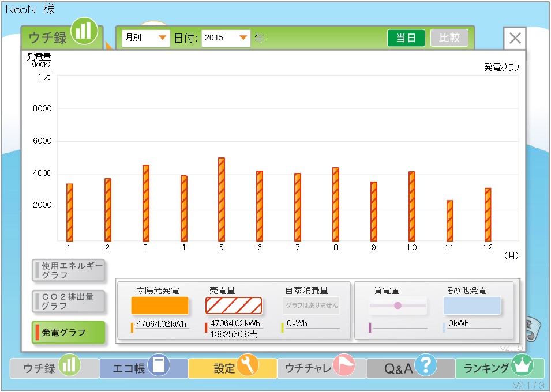This screenshot has height=392, width=551.
Task: Open ランキング in the bottom navigation
Action: coord(500,368)
